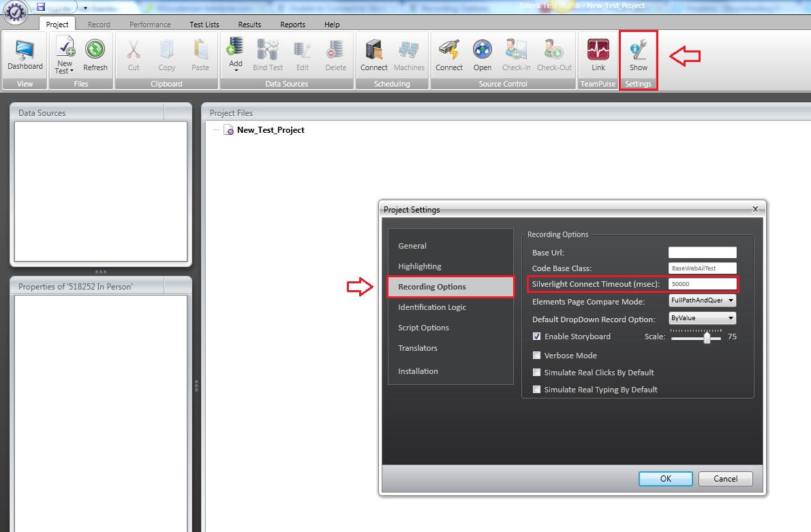Confirm Project Settings with OK

click(665, 479)
